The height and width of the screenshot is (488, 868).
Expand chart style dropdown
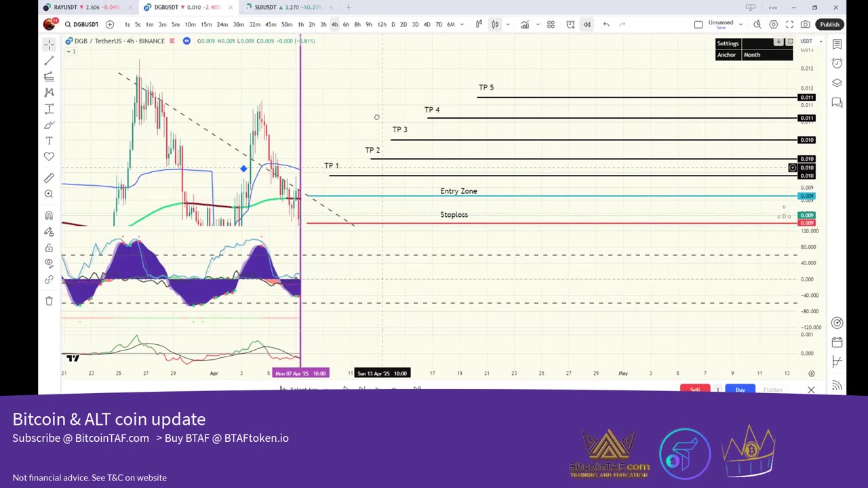pyautogui.click(x=507, y=24)
